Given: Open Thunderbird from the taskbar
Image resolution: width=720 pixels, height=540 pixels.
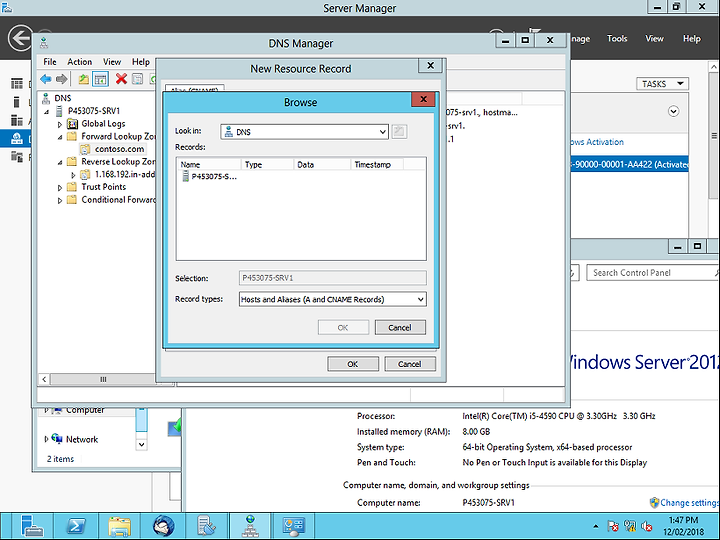Looking at the screenshot, I should [x=163, y=526].
